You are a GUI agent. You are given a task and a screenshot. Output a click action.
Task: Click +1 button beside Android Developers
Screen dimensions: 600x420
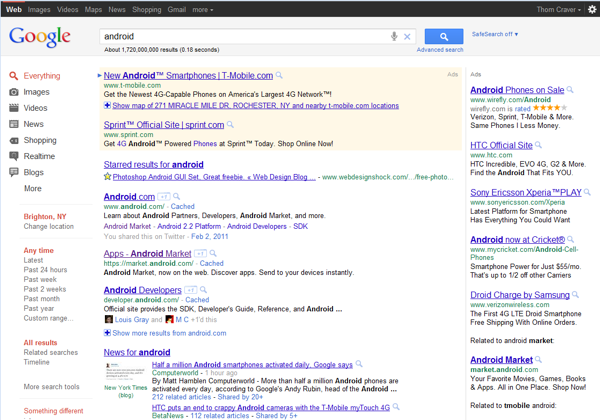coord(191,290)
